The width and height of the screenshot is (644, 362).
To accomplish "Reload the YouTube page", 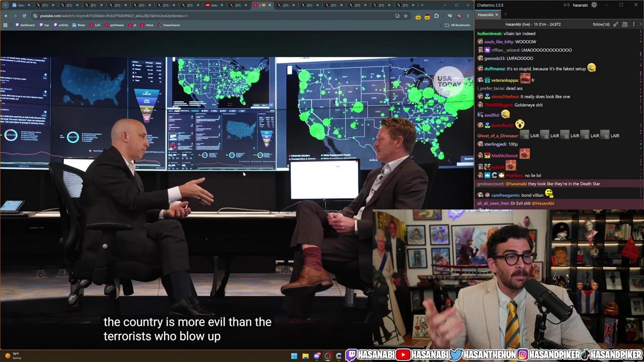I will [x=24, y=16].
